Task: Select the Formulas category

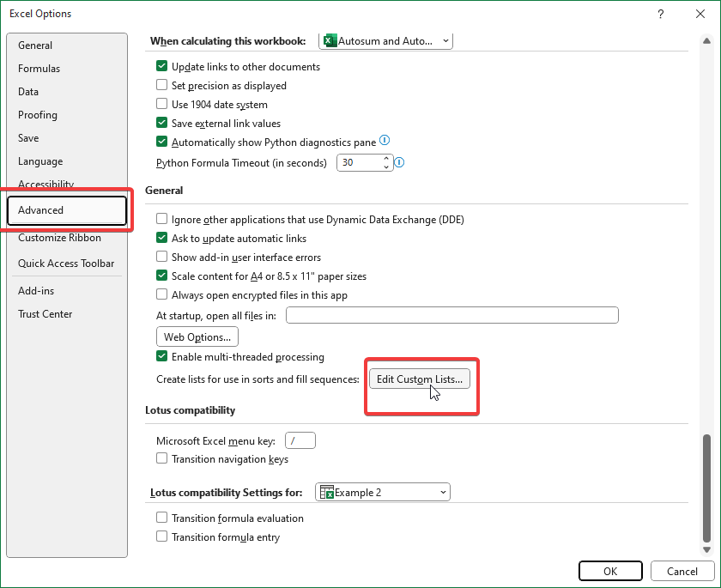Action: click(39, 69)
